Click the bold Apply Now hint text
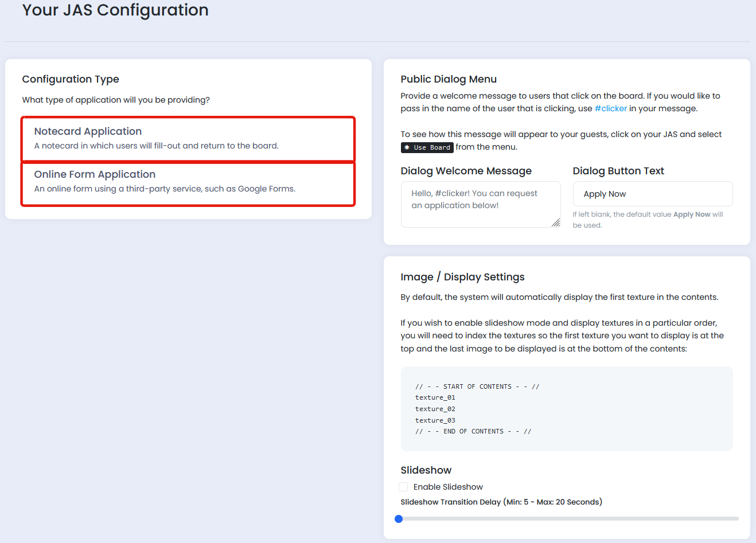 coord(692,214)
